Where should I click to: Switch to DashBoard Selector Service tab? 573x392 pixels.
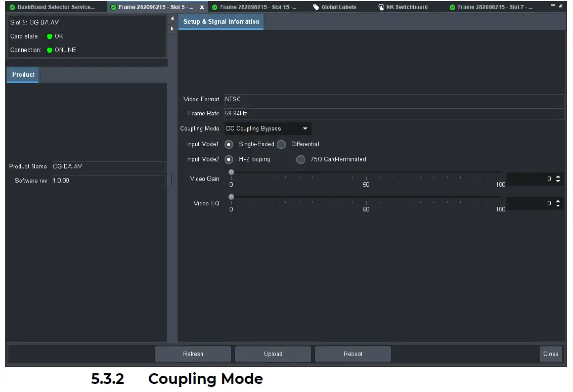(x=52, y=7)
